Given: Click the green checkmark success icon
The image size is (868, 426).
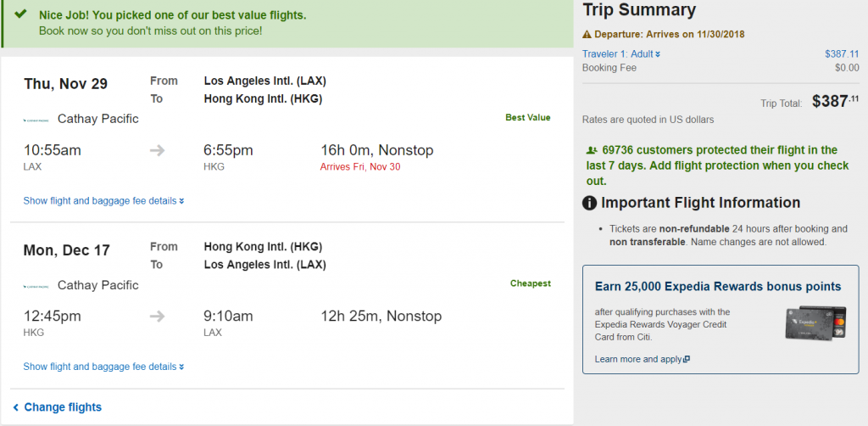Looking at the screenshot, I should coord(20,15).
